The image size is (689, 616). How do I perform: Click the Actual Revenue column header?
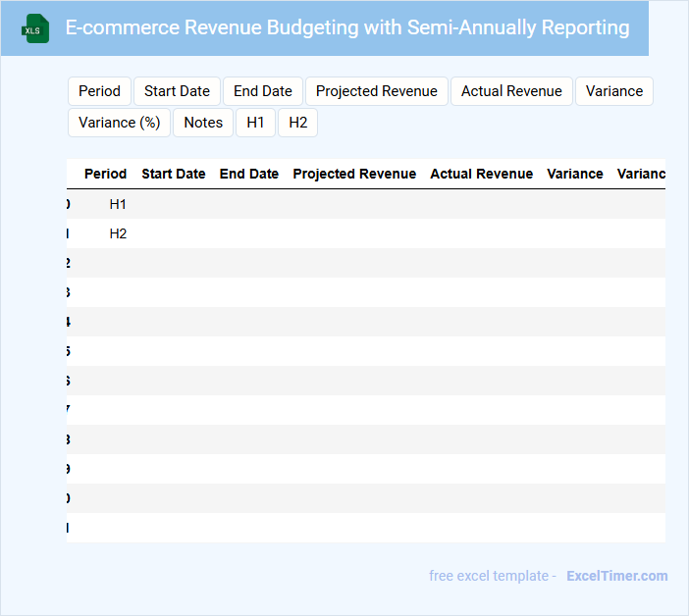coord(481,174)
